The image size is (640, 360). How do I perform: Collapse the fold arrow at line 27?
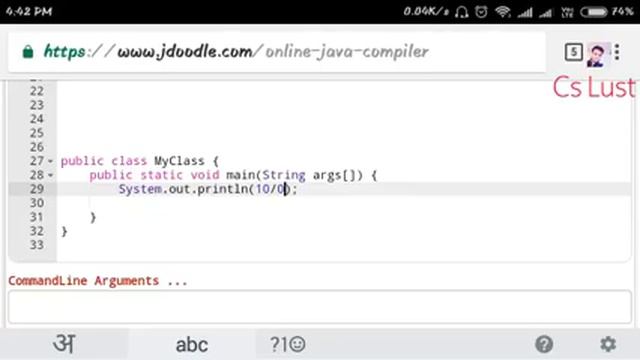pos(50,162)
